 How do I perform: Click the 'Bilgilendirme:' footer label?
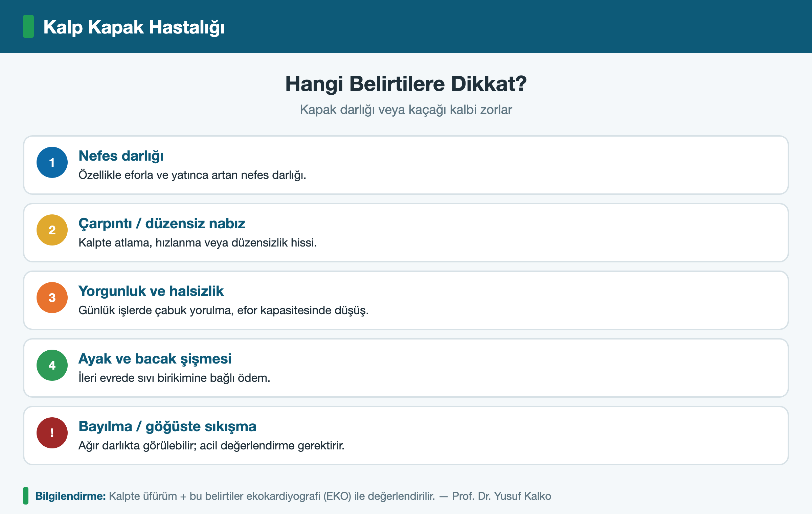coord(70,496)
